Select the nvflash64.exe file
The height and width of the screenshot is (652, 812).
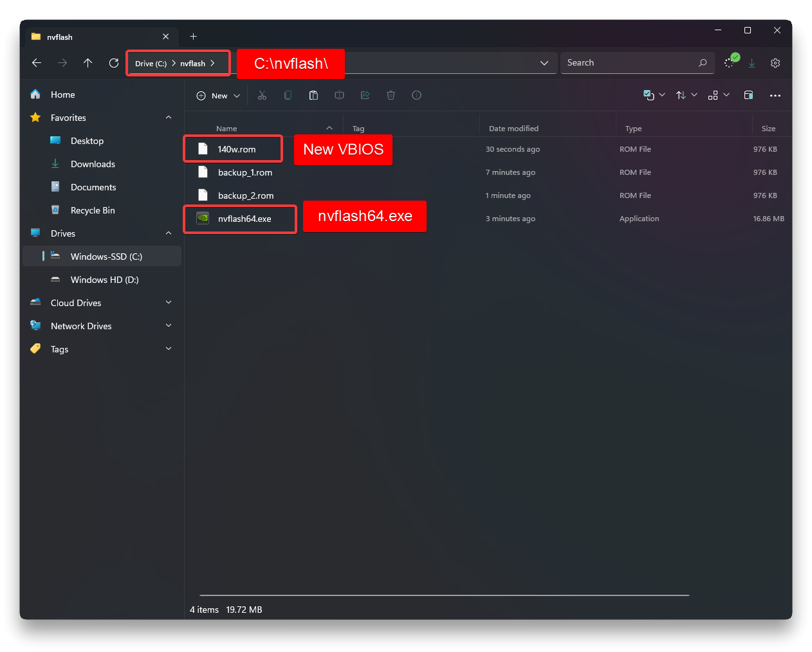click(245, 219)
